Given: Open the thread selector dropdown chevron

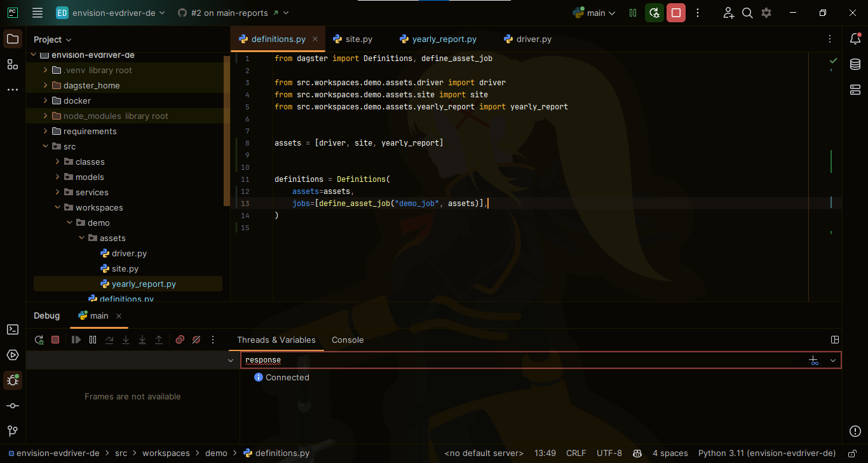Looking at the screenshot, I should pos(231,360).
